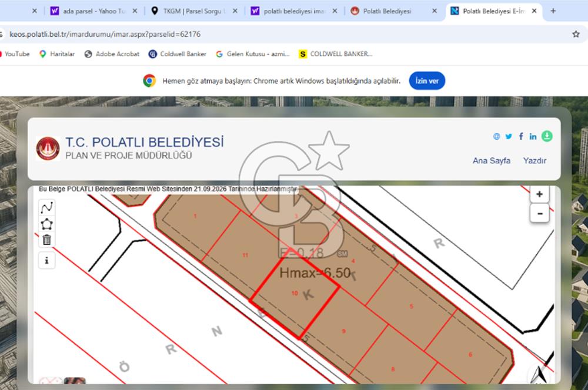The image size is (588, 390).
Task: Click the Polatlı Belediyesi red logo
Action: click(x=48, y=149)
